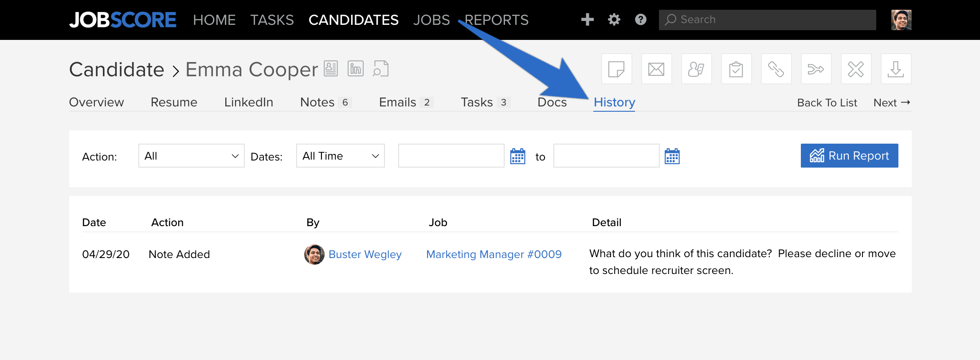Open the Marketing Manager #0009 job link
The height and width of the screenshot is (360, 980).
494,254
